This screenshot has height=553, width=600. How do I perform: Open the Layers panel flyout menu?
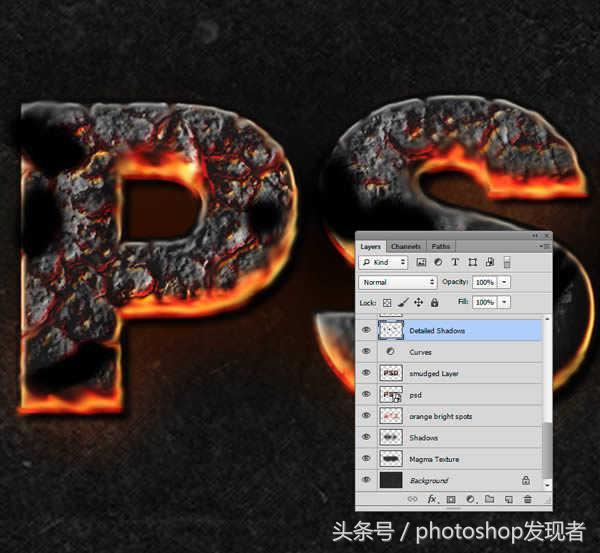[x=546, y=246]
